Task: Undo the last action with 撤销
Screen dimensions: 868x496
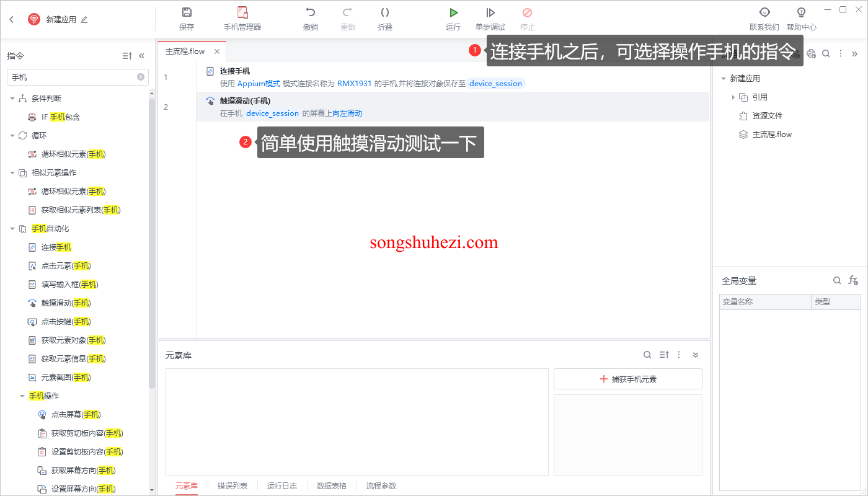Action: (x=311, y=19)
